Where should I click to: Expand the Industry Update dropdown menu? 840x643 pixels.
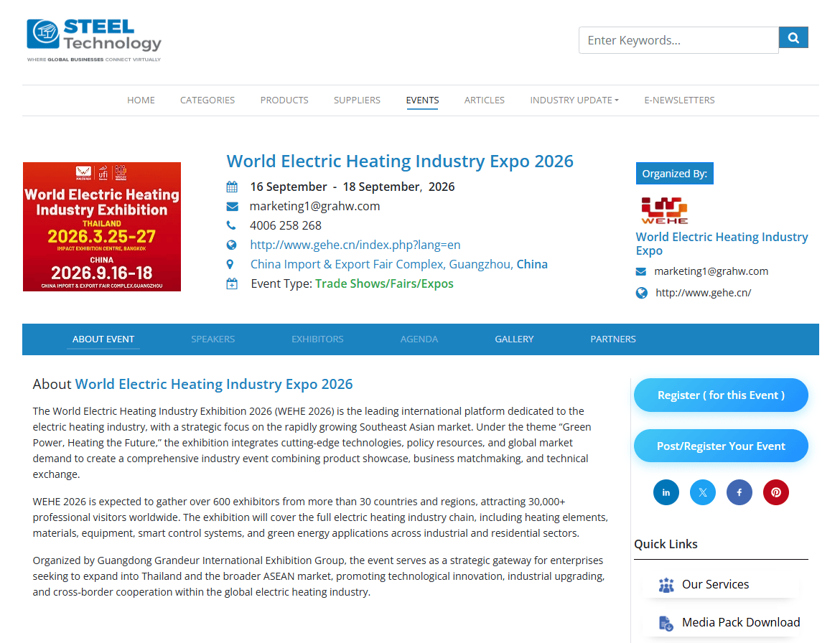[574, 100]
